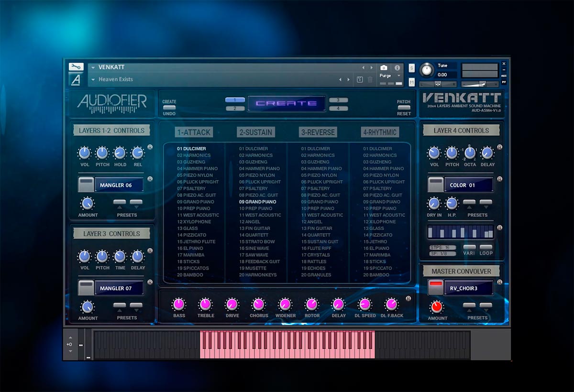The width and height of the screenshot is (574, 392).
Task: Toggle the MANGLER 07 effect power button
Action: click(x=86, y=288)
